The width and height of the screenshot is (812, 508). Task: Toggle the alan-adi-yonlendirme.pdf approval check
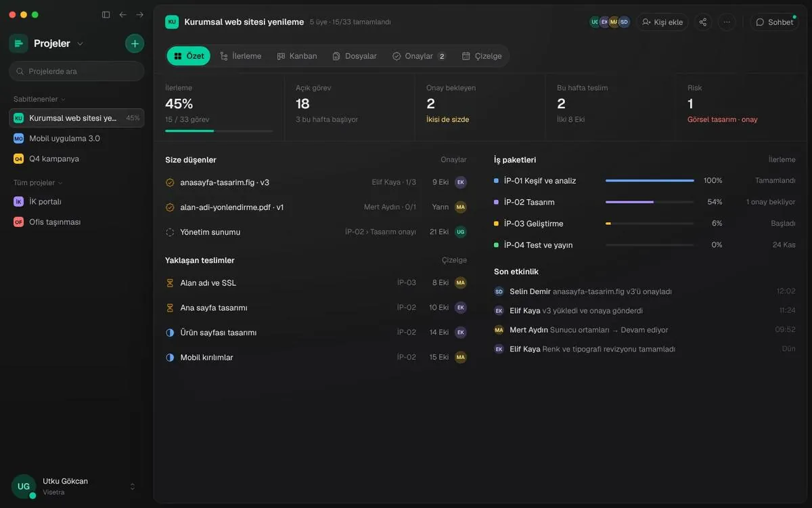(170, 207)
